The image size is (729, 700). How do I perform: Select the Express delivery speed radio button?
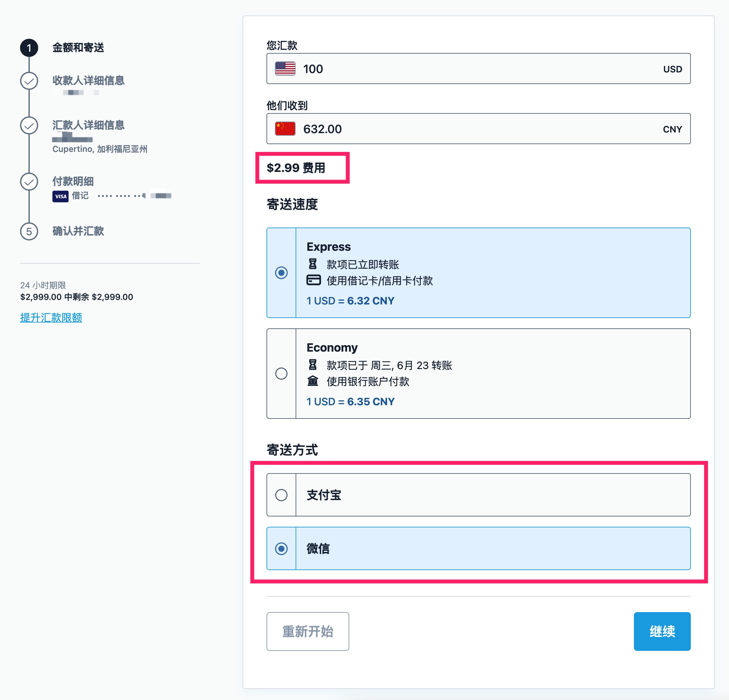click(x=282, y=272)
